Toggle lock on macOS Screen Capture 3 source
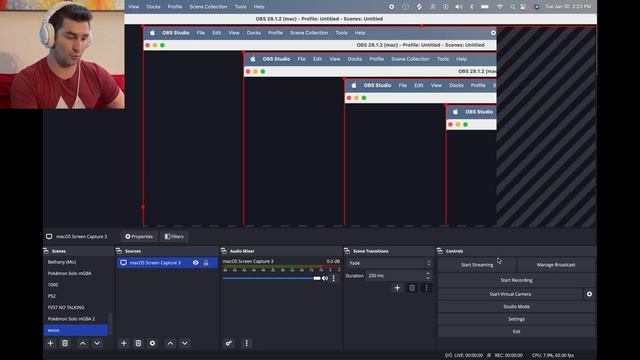The image size is (640, 360). click(206, 262)
